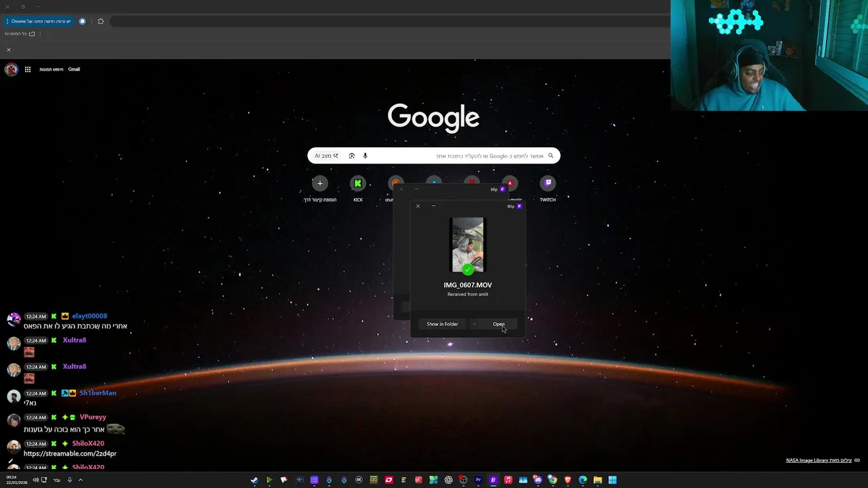Click the elayt00008 username in chat
The width and height of the screenshot is (868, 488).
point(90,316)
